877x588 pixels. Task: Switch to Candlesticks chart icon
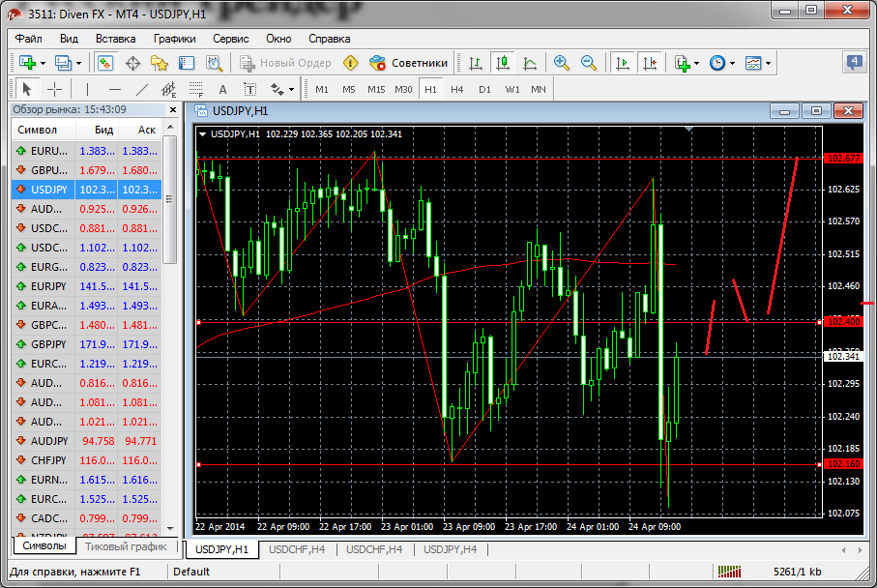[x=502, y=63]
